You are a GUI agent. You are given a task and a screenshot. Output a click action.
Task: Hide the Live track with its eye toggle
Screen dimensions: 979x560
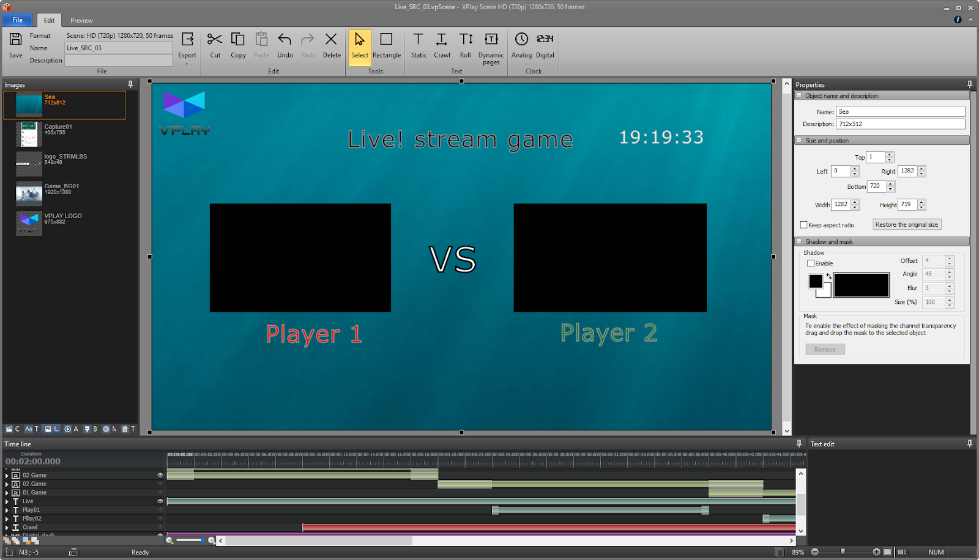pos(160,501)
